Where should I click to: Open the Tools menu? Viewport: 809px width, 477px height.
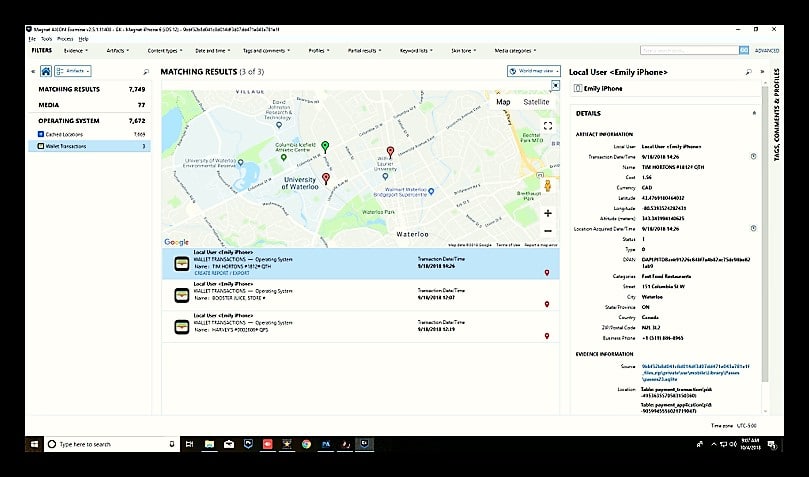click(46, 39)
